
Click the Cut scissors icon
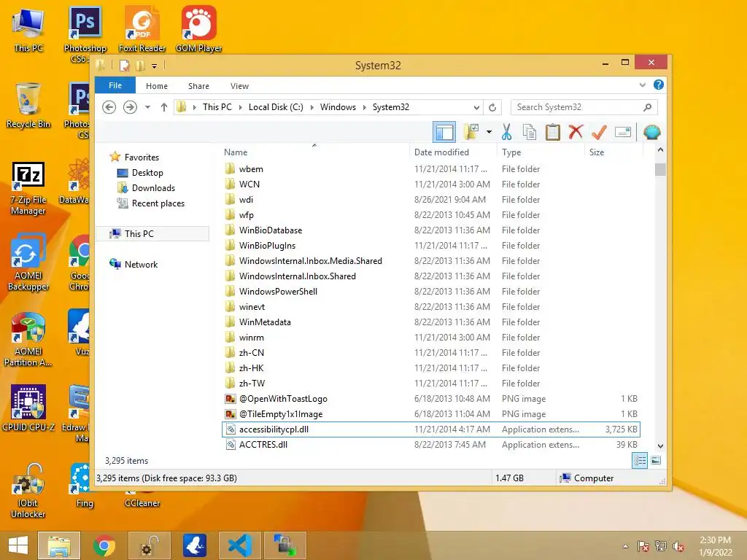(506, 132)
